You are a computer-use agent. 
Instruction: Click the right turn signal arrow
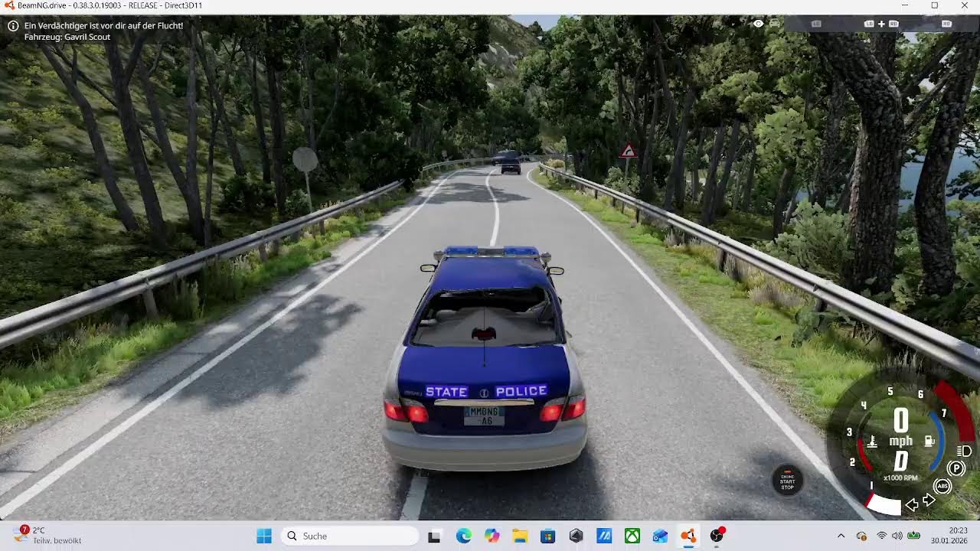coord(929,500)
